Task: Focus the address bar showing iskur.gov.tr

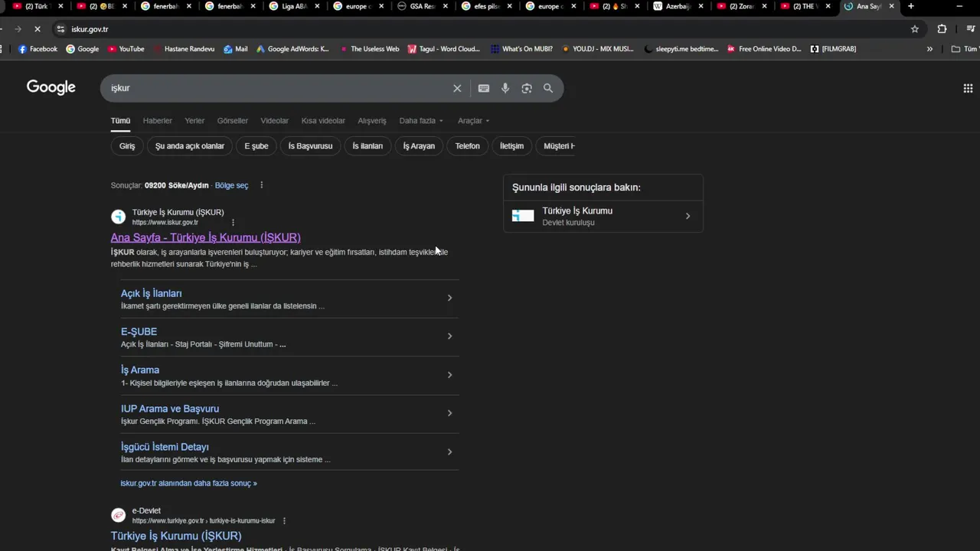Action: [x=482, y=29]
